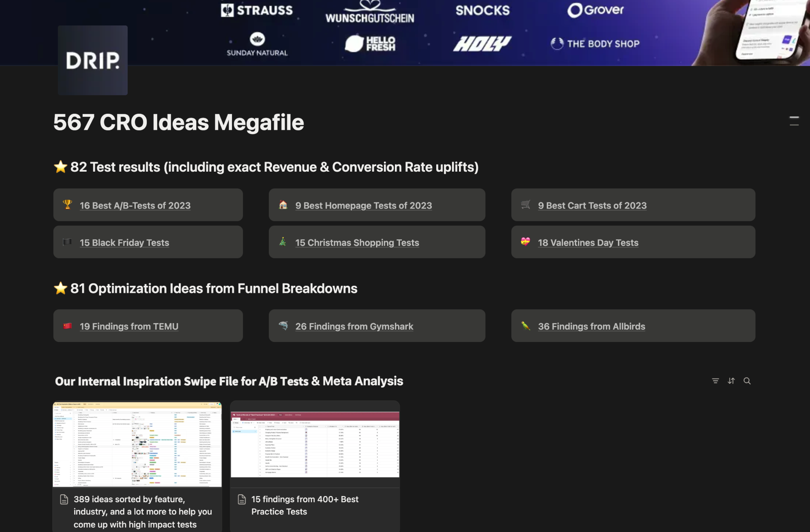Click the heart icon beside Valentines Day Tests
Image resolution: width=810 pixels, height=532 pixels.
click(525, 242)
